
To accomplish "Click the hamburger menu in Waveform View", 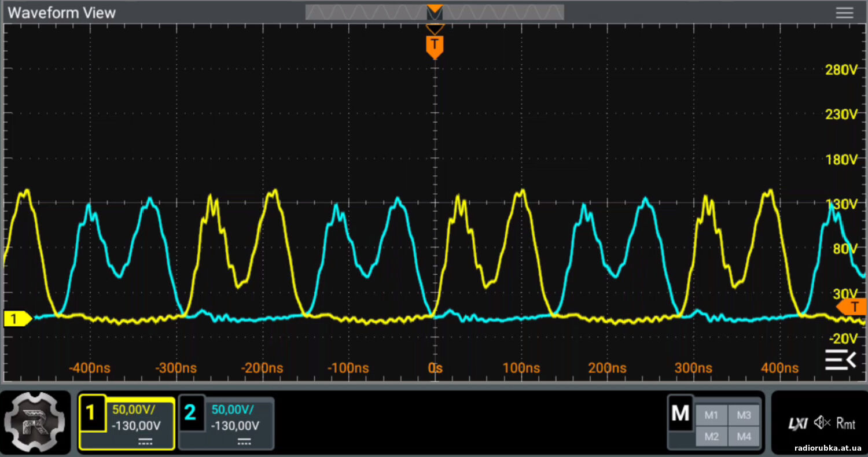I will pos(844,13).
